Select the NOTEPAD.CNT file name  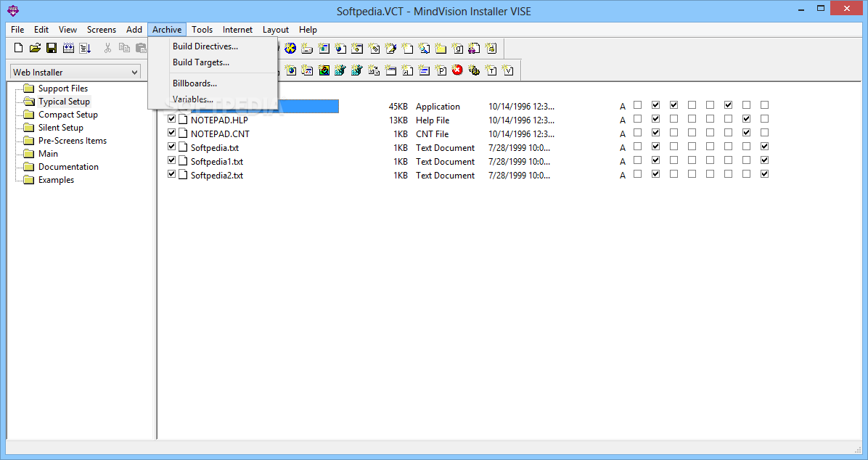coord(220,134)
